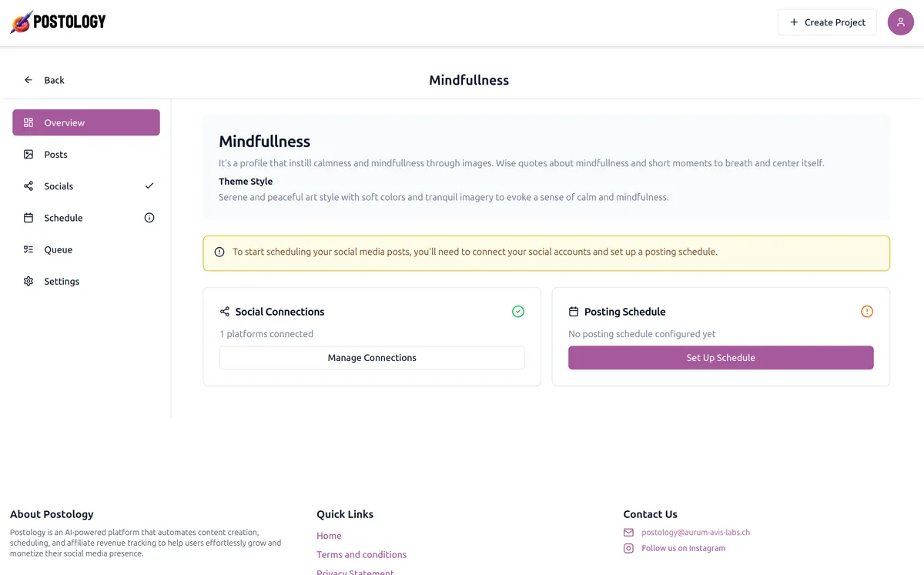The image size is (924, 575).
Task: Click the info icon in the yellow banner
Action: click(219, 252)
